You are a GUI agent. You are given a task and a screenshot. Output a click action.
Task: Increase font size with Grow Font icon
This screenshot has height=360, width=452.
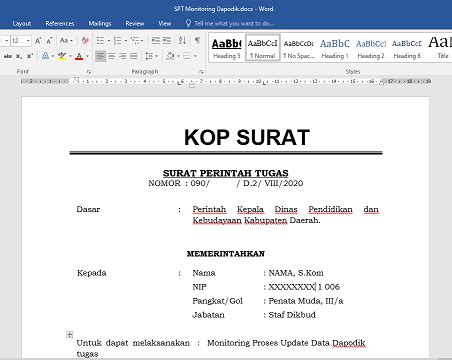[38, 41]
